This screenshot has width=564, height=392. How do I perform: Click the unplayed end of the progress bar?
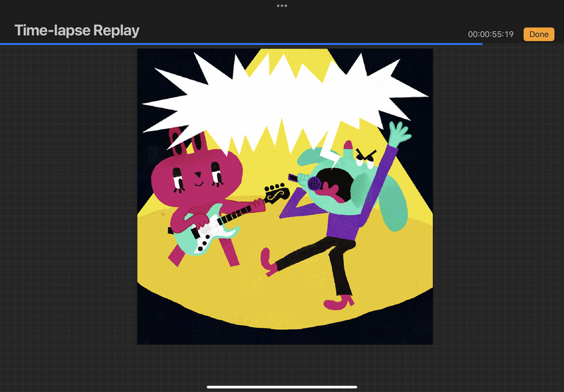(x=522, y=44)
